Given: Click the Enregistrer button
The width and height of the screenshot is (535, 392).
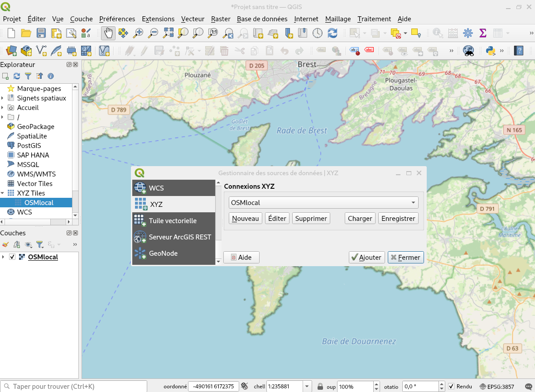Looking at the screenshot, I should [398, 219].
